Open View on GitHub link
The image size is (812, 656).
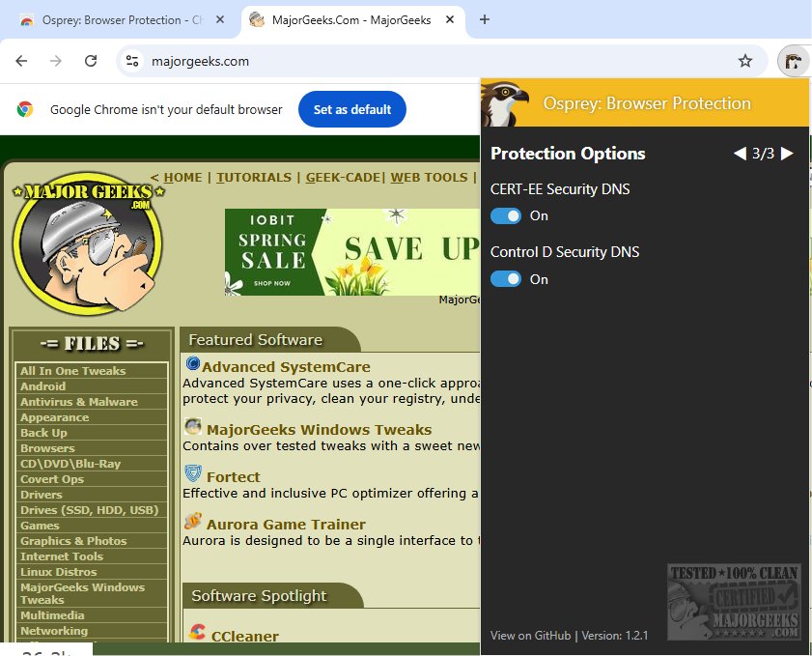coord(530,636)
